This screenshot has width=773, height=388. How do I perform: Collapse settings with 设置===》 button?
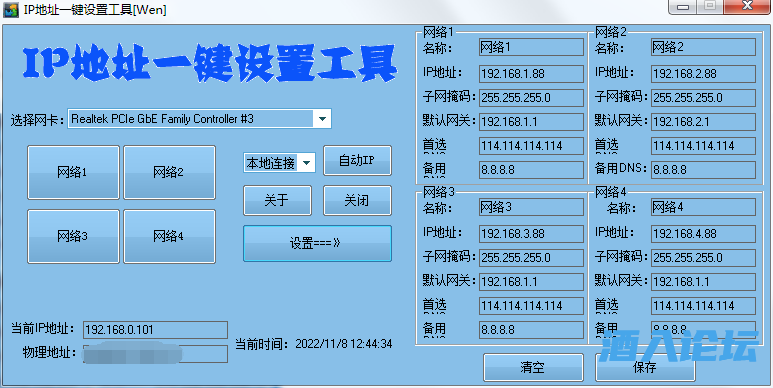point(317,244)
